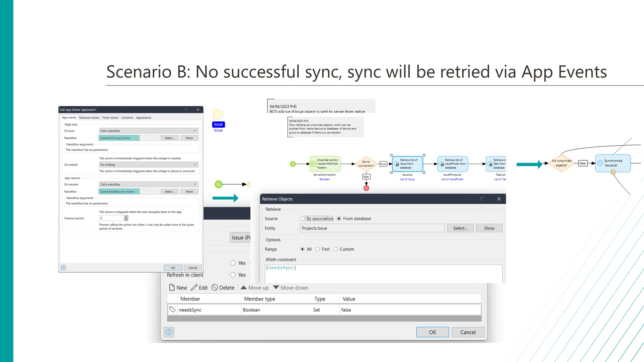Expand the On unload action dropdown

tap(148, 165)
